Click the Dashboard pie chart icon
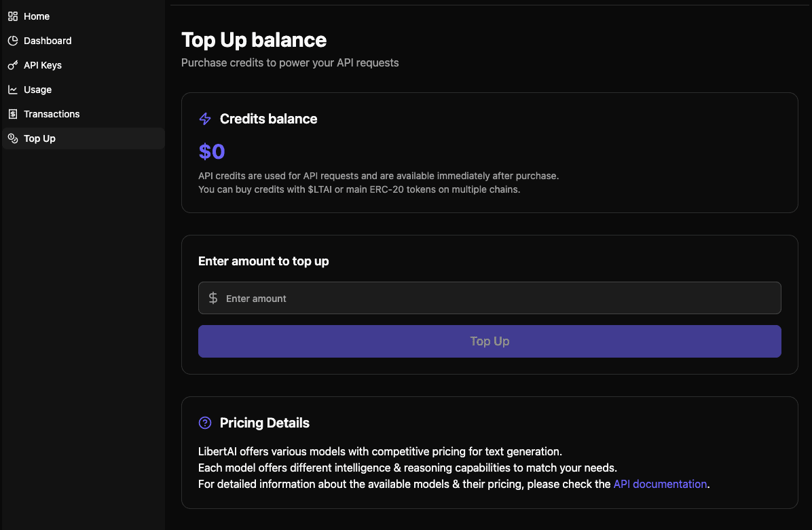Image resolution: width=812 pixels, height=530 pixels. 13,41
